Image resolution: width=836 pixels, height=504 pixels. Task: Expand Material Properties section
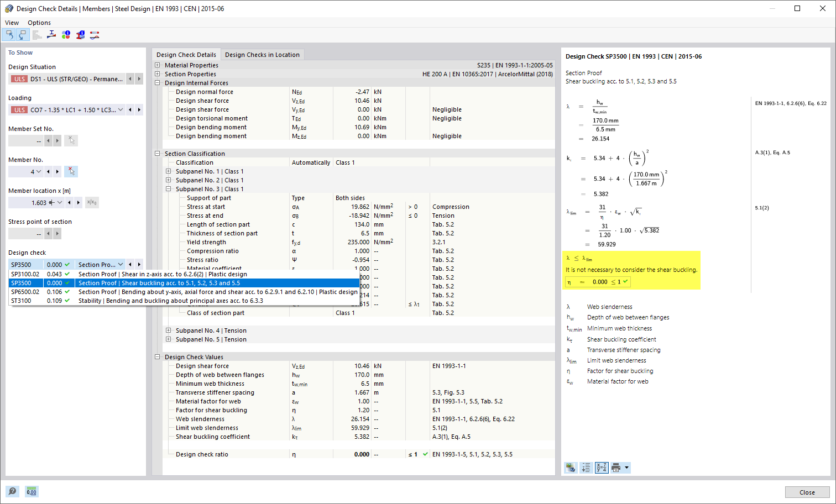click(x=158, y=65)
